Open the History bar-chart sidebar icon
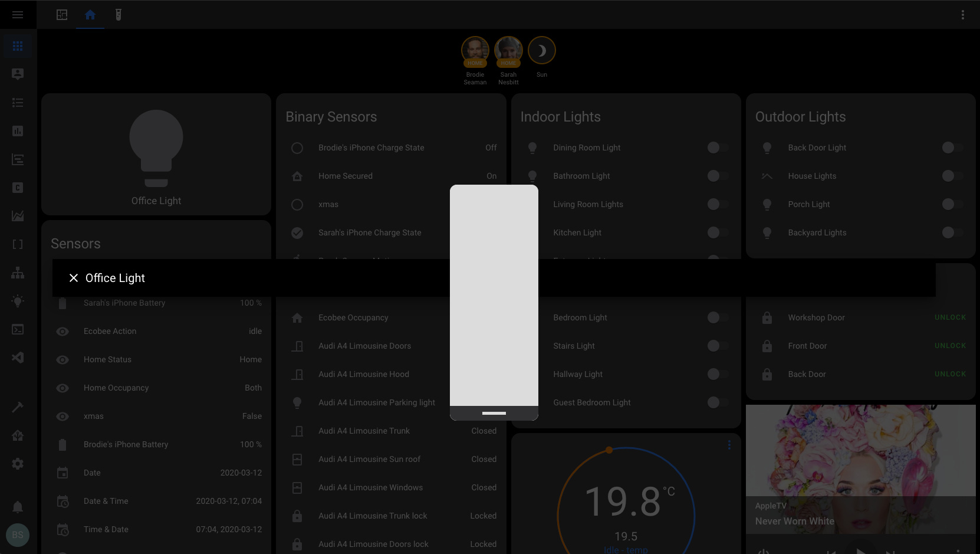This screenshot has width=980, height=554. click(18, 131)
